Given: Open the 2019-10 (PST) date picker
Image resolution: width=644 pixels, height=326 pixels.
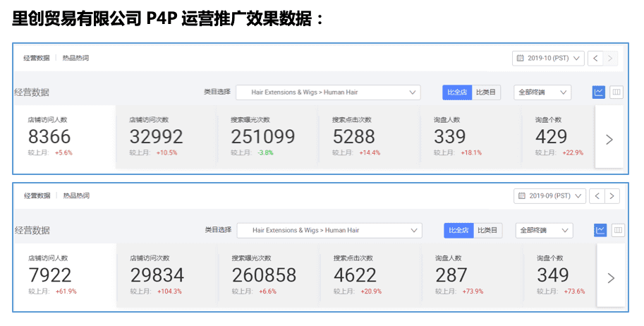Looking at the screenshot, I should tap(548, 59).
